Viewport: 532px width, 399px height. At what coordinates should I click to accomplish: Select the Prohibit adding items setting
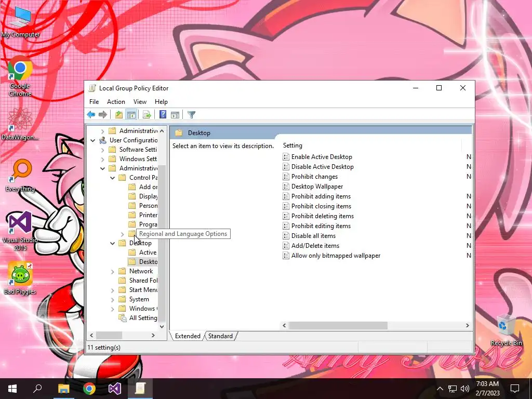coord(317,196)
